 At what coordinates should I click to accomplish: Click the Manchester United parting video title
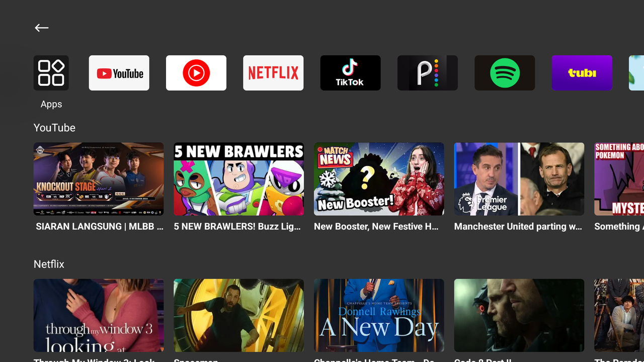point(518,227)
